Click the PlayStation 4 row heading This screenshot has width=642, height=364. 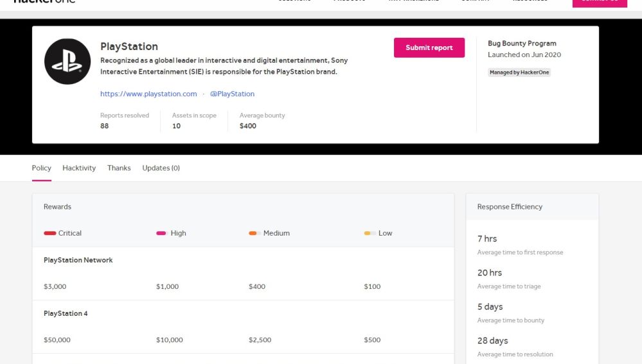(66, 313)
